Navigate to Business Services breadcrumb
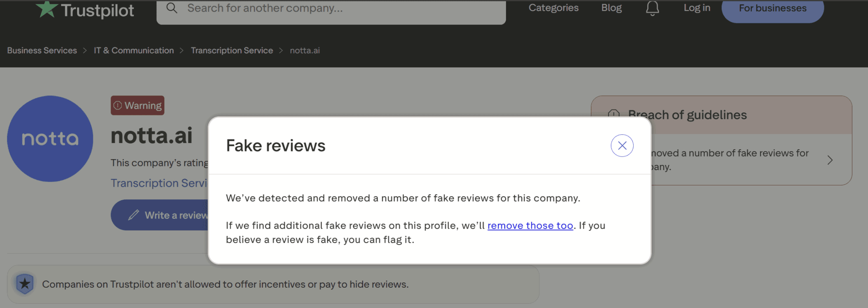The image size is (868, 308). click(x=42, y=50)
